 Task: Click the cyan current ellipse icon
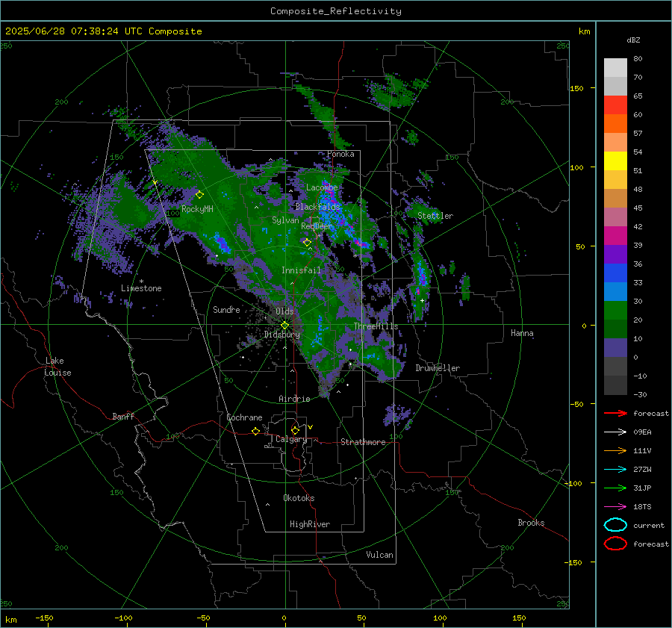tap(615, 525)
